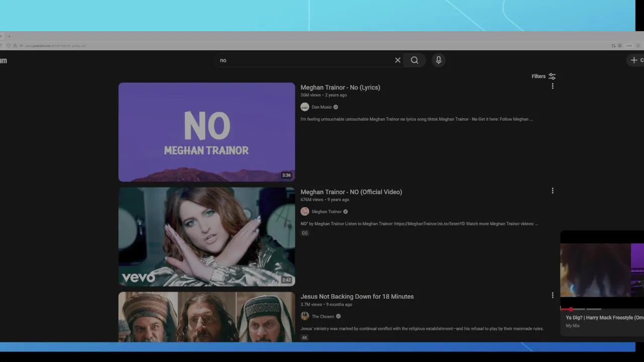This screenshot has height=362, width=644.
Task: Open the purple NO Meghan Trainor lyrics thumbnail
Action: click(207, 132)
